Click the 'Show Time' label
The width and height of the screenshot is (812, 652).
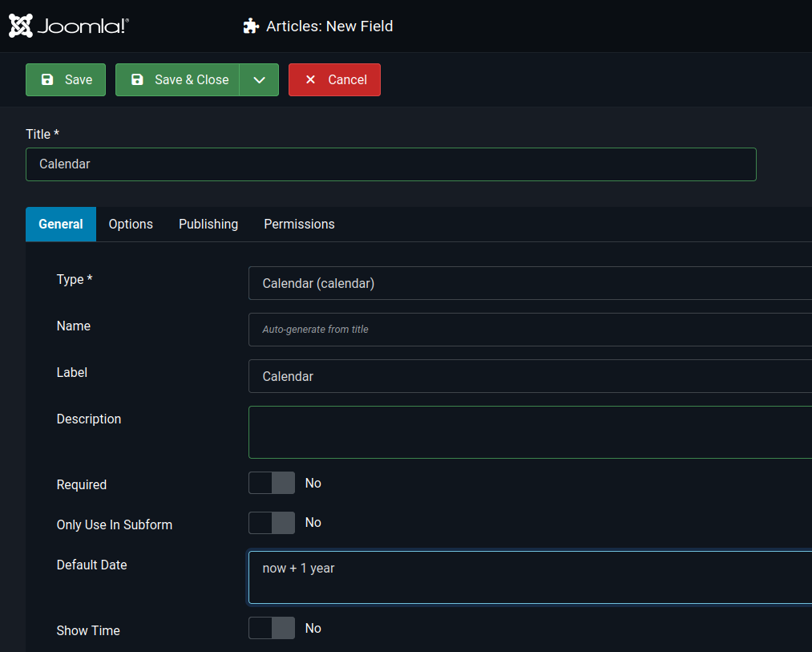(x=88, y=631)
